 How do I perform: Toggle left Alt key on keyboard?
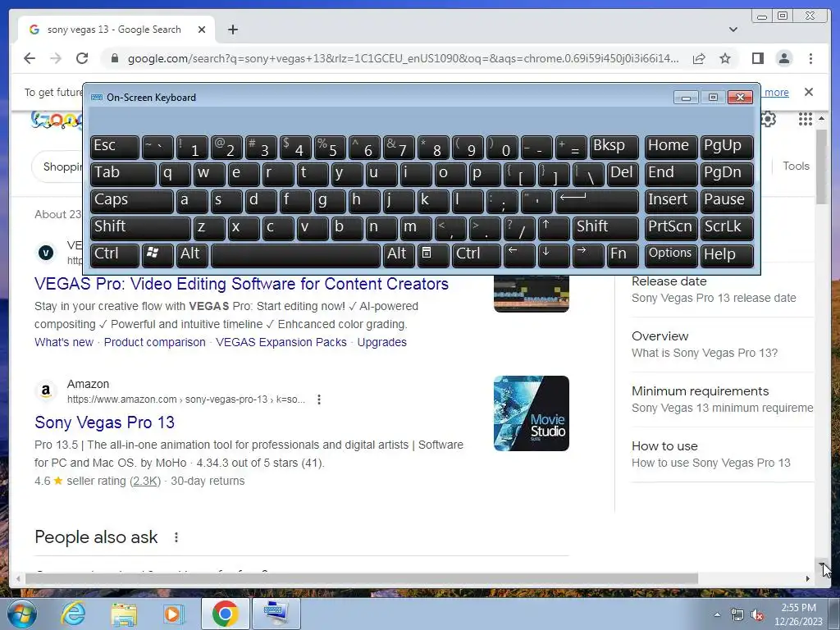click(x=192, y=254)
